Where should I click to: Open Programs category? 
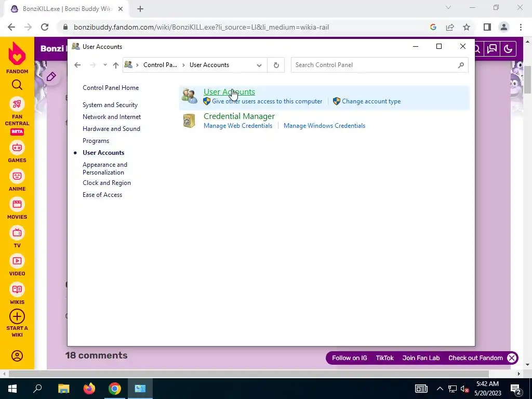(96, 140)
